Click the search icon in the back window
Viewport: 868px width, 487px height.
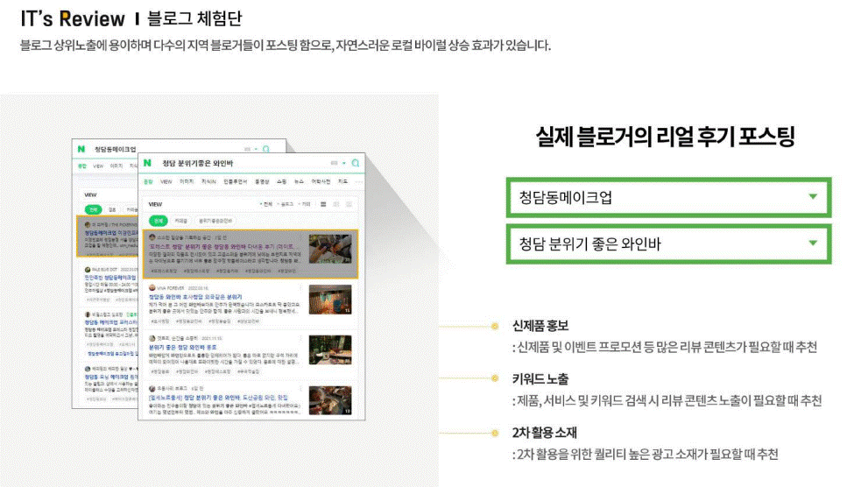266,150
